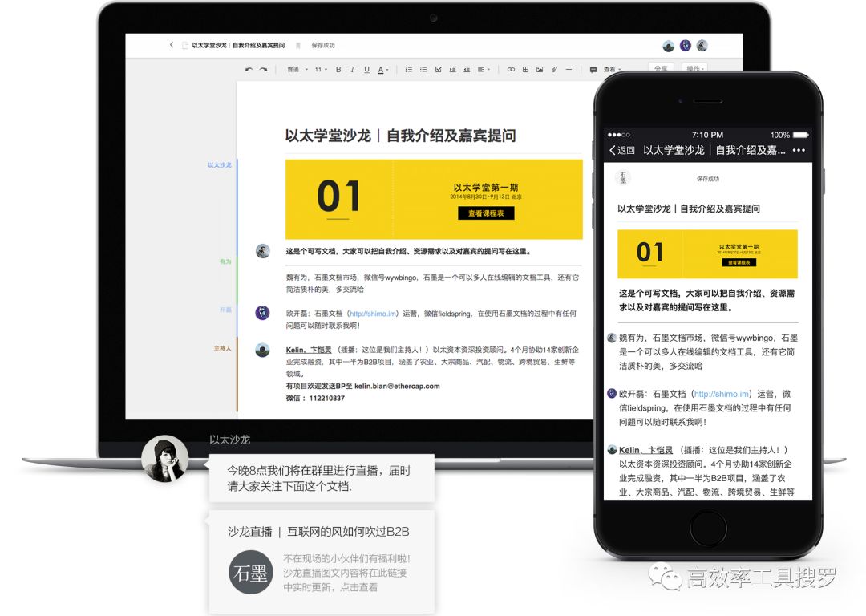Click the document file icon beside the title
The width and height of the screenshot is (866, 616).
185,45
